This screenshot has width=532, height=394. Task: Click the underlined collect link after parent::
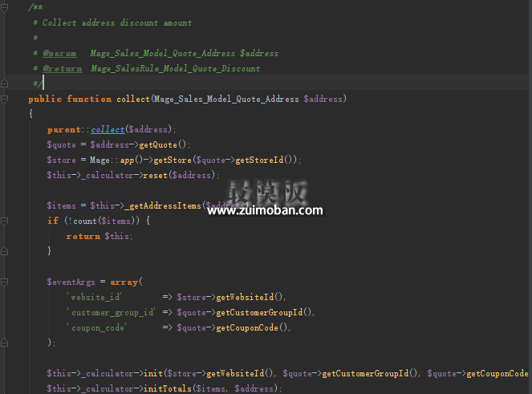[x=108, y=129]
